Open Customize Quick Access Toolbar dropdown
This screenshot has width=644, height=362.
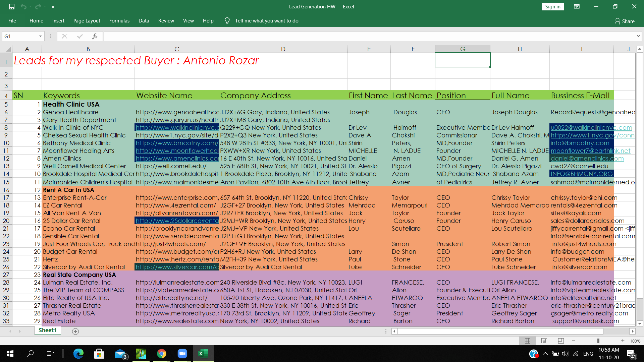click(53, 7)
